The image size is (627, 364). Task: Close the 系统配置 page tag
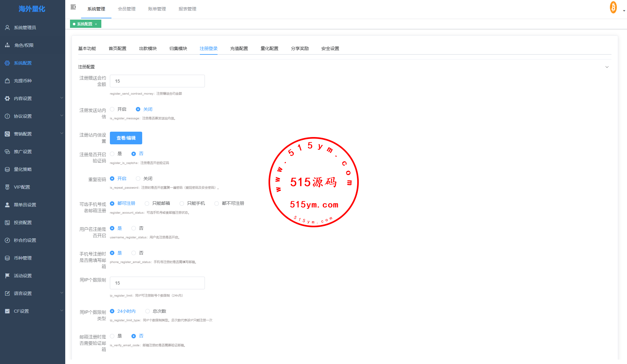(x=96, y=24)
